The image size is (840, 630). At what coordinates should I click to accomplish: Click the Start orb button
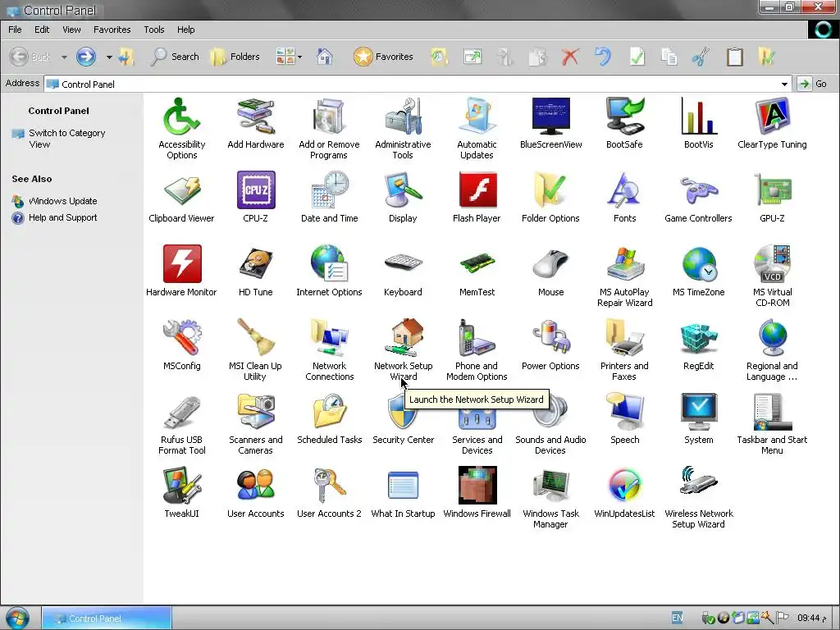click(16, 619)
